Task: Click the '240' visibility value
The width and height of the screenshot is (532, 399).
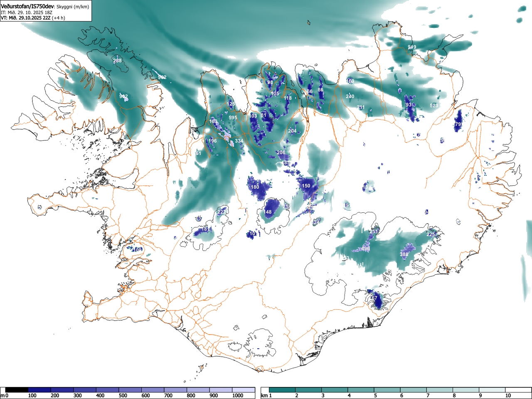Action: (350, 96)
